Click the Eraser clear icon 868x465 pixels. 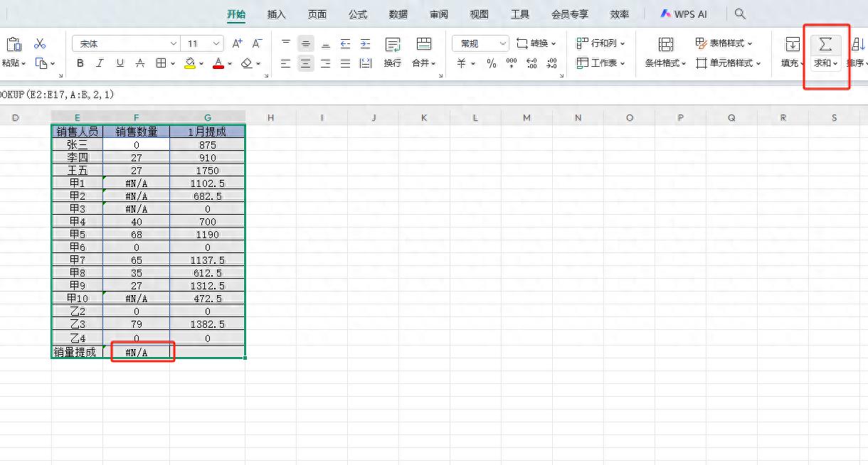point(246,63)
